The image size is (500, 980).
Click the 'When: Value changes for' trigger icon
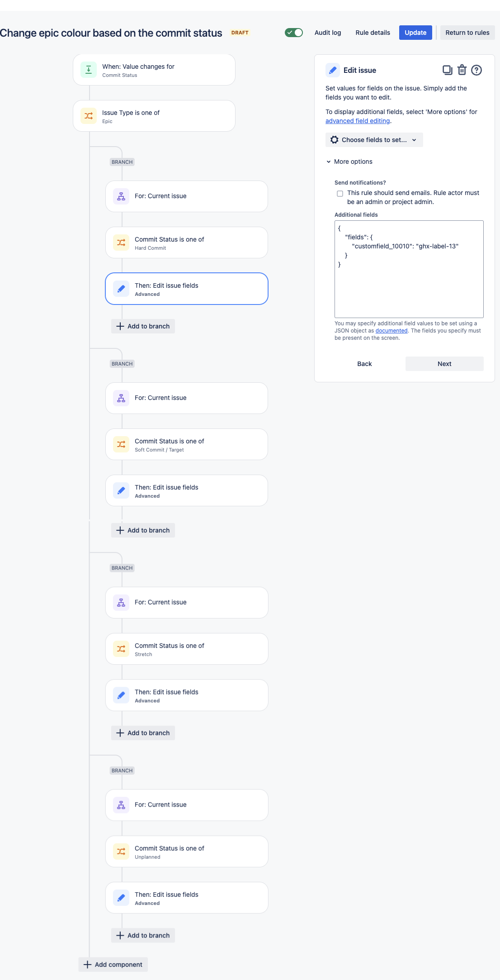89,69
